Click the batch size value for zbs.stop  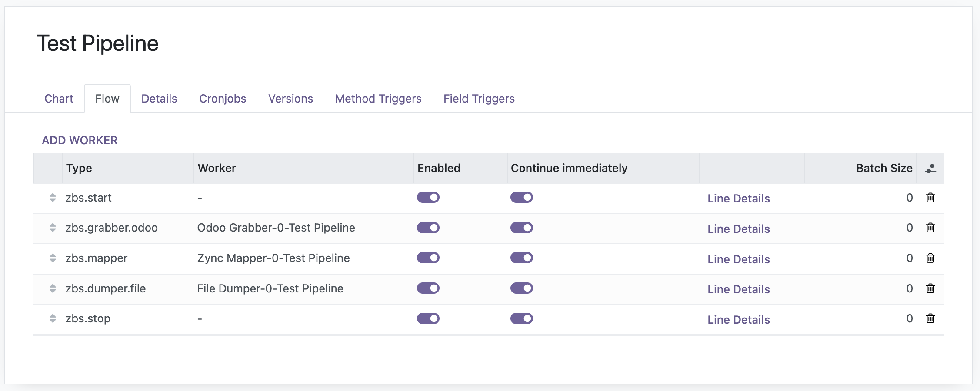pyautogui.click(x=909, y=318)
